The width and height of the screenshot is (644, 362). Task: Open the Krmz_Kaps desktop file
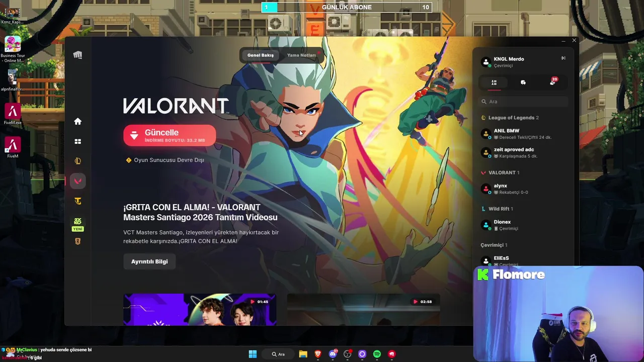pos(12,15)
